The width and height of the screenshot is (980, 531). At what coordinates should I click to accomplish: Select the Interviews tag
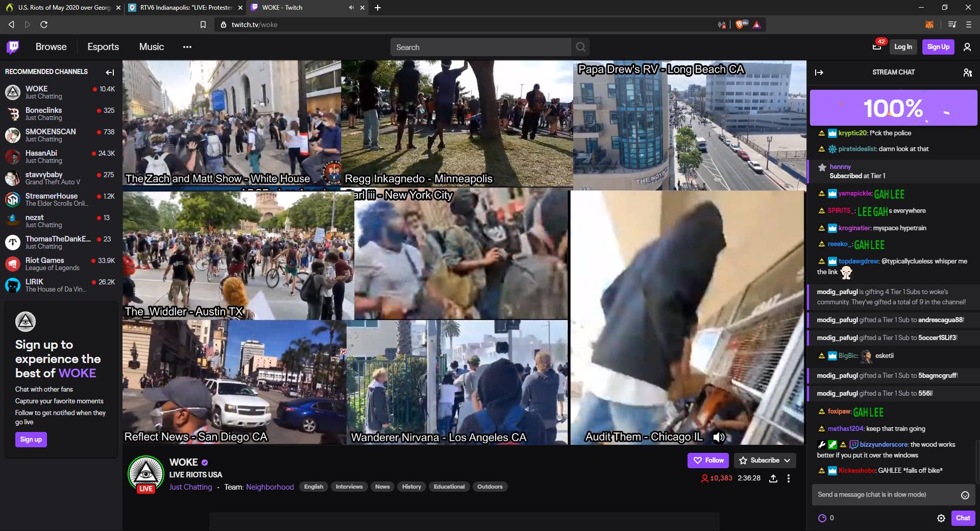click(x=349, y=487)
